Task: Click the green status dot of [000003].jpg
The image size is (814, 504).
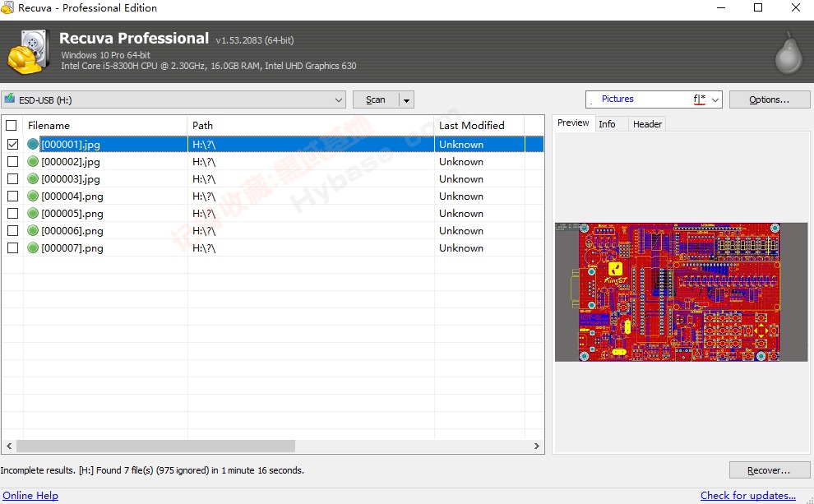Action: 33,178
